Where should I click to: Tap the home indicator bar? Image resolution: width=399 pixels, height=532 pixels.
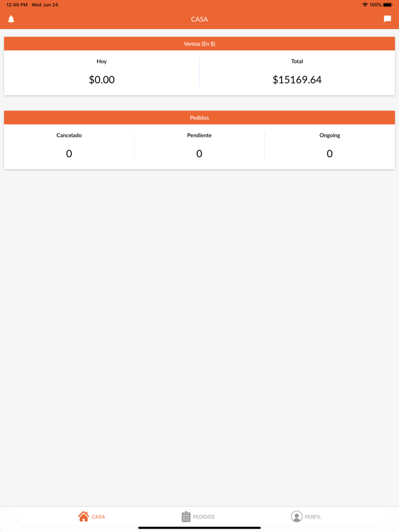point(199,527)
